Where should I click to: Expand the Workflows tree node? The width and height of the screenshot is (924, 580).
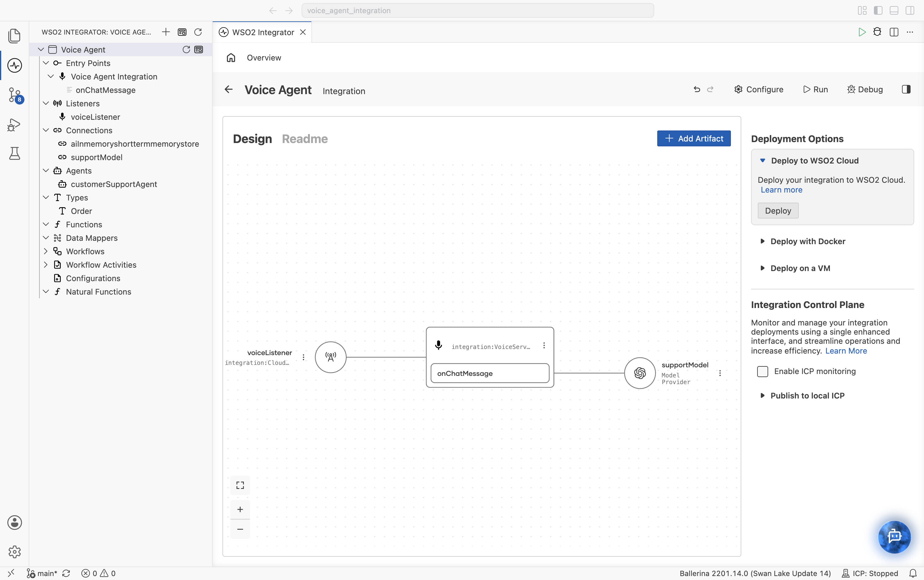[46, 251]
